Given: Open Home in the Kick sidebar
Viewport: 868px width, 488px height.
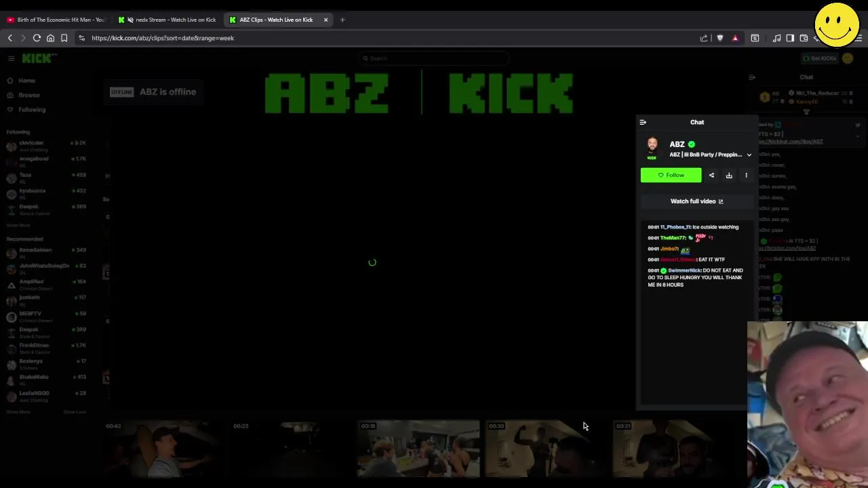Looking at the screenshot, I should click(x=22, y=81).
